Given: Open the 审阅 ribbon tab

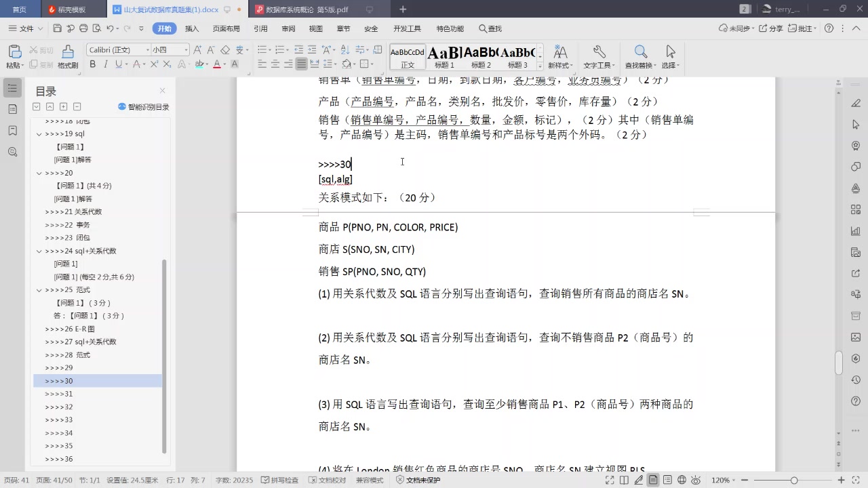Looking at the screenshot, I should (x=288, y=28).
